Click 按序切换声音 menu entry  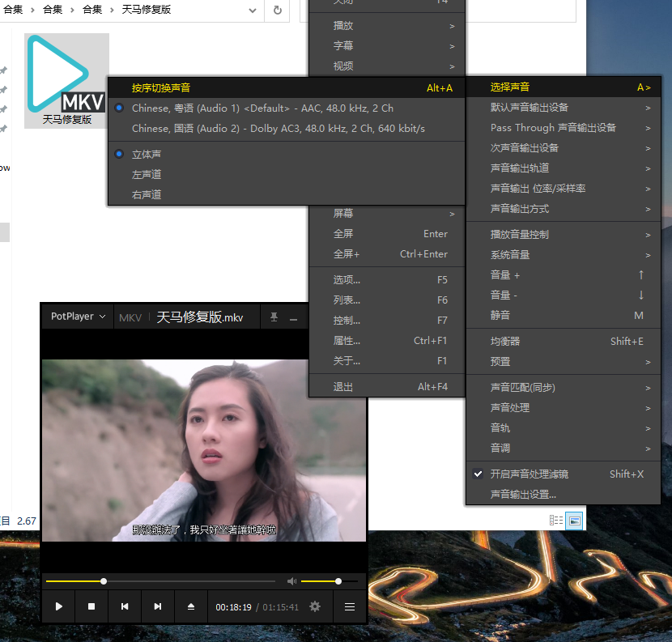[161, 88]
